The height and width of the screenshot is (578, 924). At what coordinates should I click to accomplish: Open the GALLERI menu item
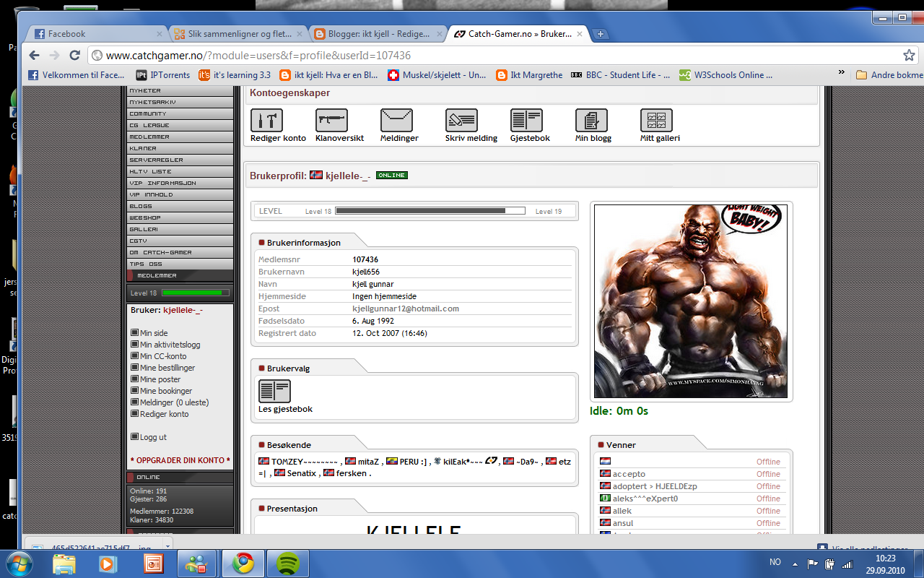click(x=180, y=229)
